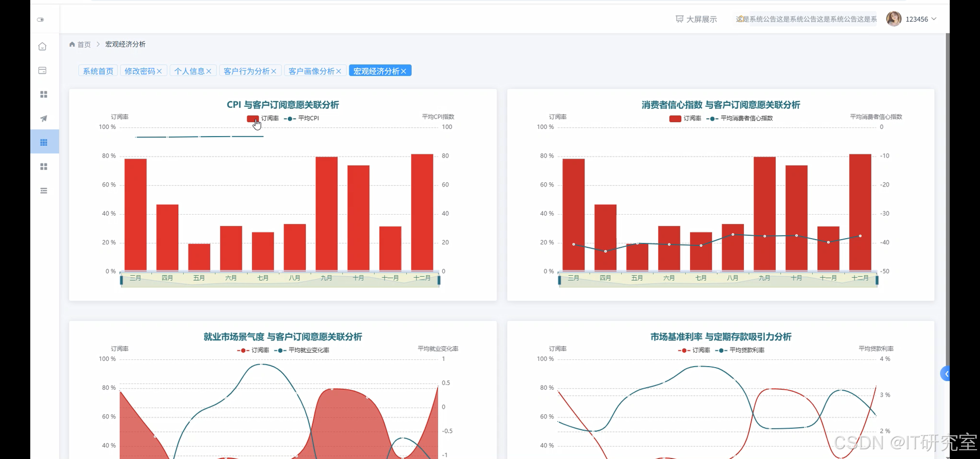
Task: Switch to 个人信息 tab
Action: coord(189,71)
